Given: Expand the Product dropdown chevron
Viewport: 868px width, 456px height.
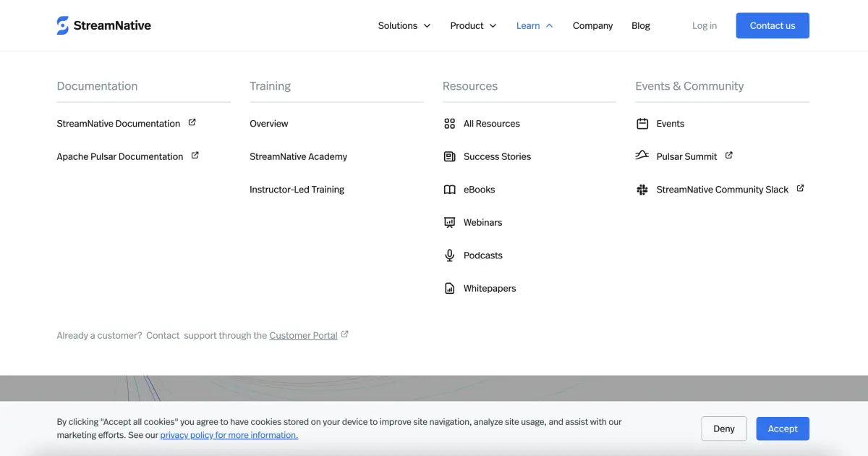Looking at the screenshot, I should [x=493, y=26].
